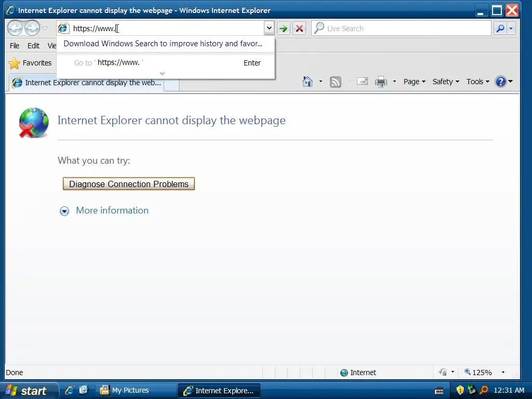The image size is (532, 399).
Task: Open search provider options dropdown
Action: point(511,28)
